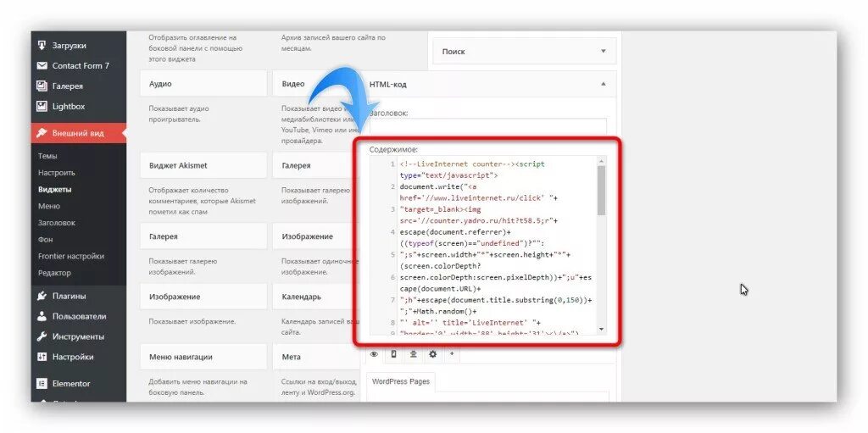This screenshot has width=868, height=433.
Task: Click the text 'escape(document.referrer)+'
Action: point(455,232)
